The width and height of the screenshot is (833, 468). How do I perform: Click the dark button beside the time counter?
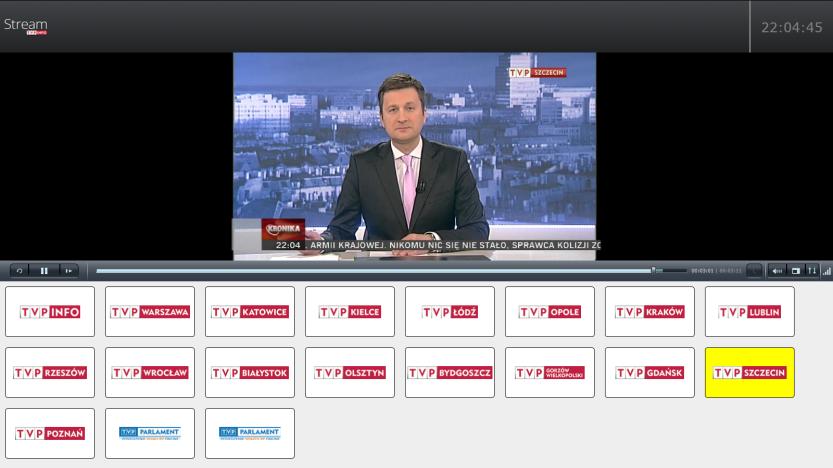[754, 271]
